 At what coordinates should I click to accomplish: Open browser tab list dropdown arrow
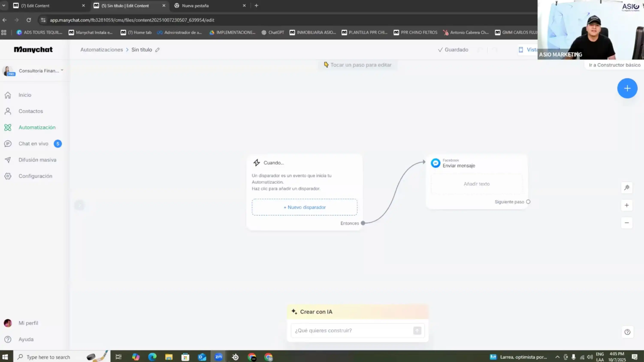4,6
